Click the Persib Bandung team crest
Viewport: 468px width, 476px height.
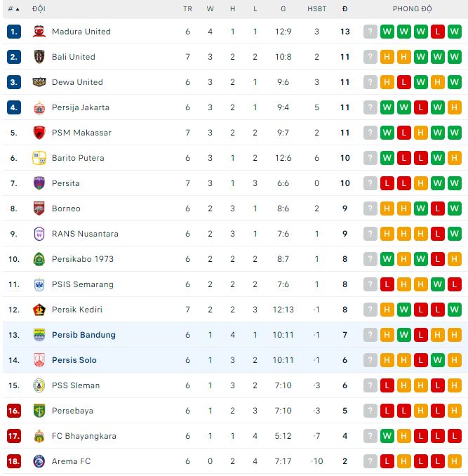(39, 335)
